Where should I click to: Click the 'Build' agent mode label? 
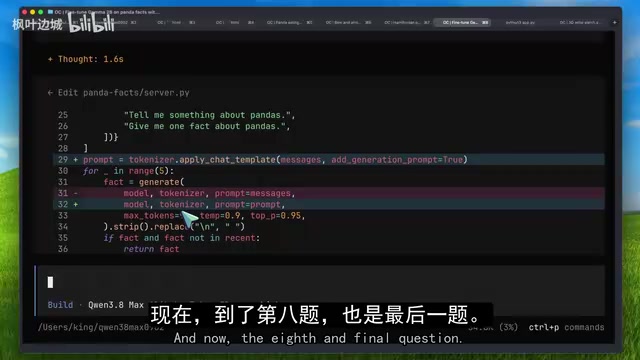click(x=60, y=305)
